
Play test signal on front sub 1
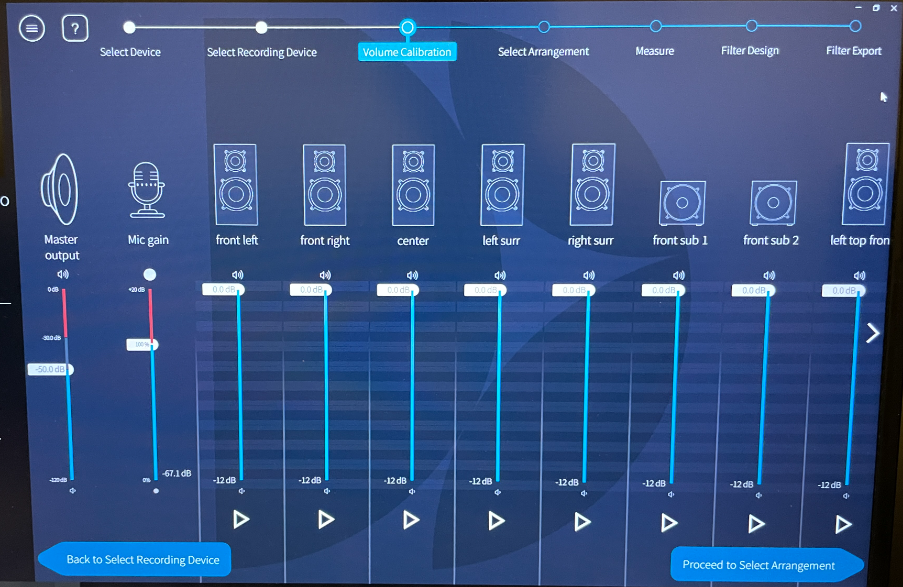click(669, 523)
